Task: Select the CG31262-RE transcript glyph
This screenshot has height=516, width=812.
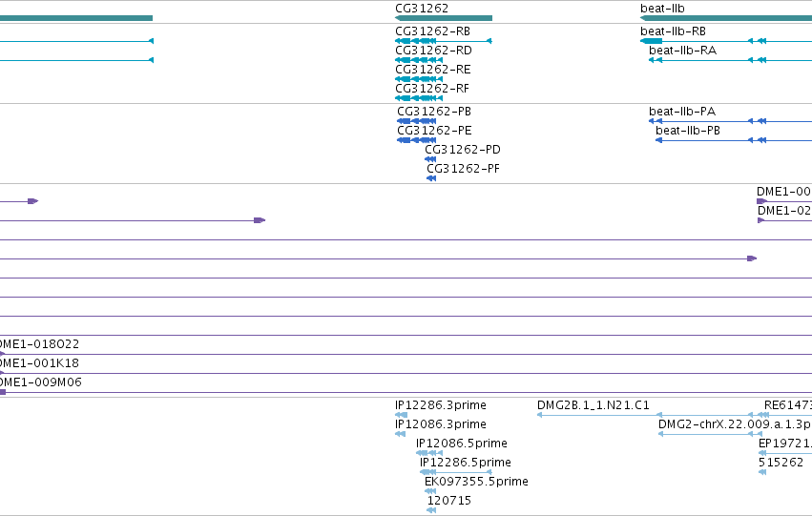Action: 419,79
